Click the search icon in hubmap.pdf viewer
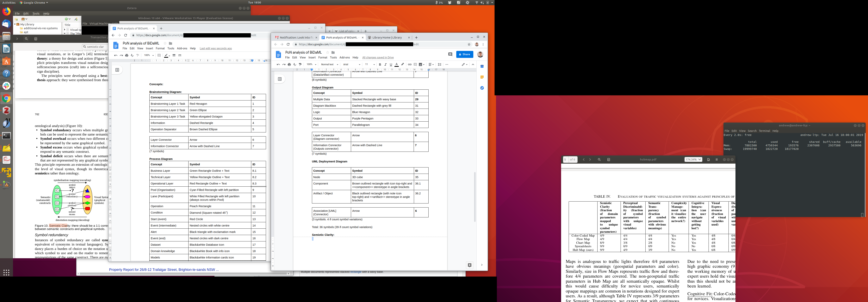This screenshot has height=302, width=868. 599,160
